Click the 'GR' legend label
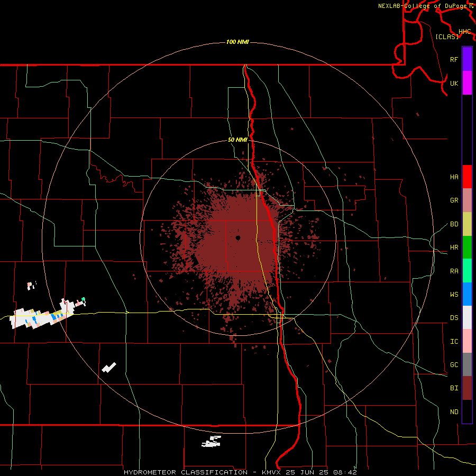Screen dimensions: 476x476 (x=454, y=200)
